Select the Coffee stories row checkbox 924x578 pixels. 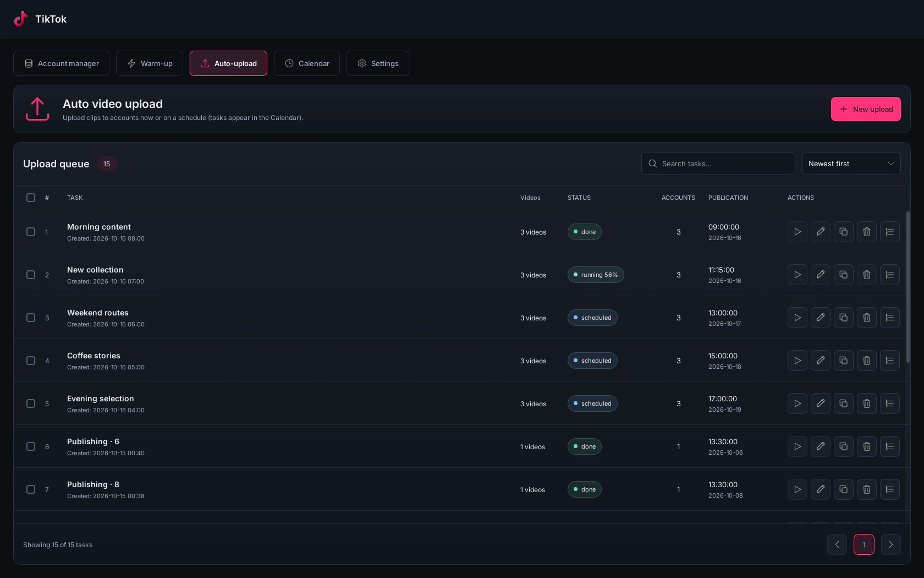pos(31,361)
